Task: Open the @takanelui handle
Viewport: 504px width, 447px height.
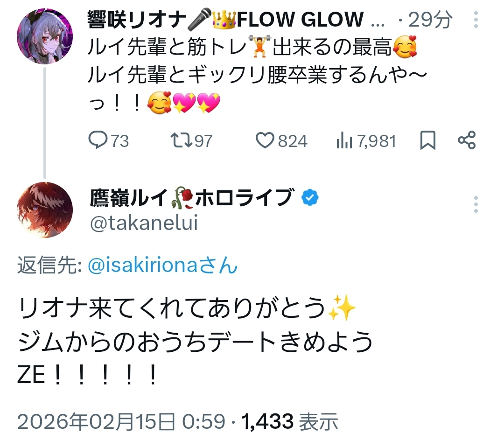Action: (144, 223)
